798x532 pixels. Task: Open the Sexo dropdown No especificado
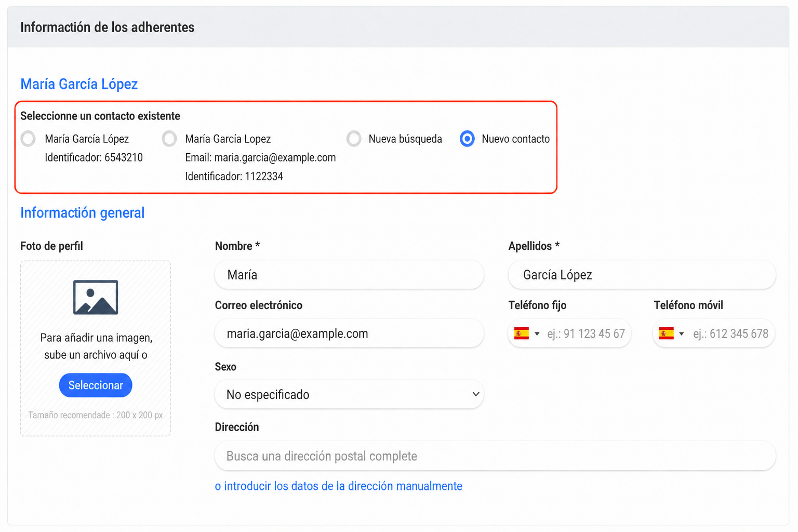point(349,394)
